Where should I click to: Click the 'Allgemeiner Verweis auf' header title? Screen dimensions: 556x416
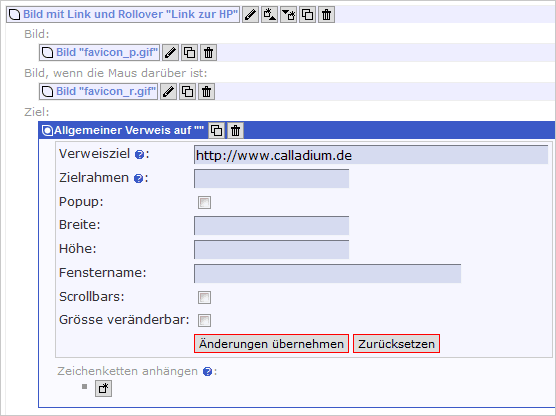click(x=129, y=130)
